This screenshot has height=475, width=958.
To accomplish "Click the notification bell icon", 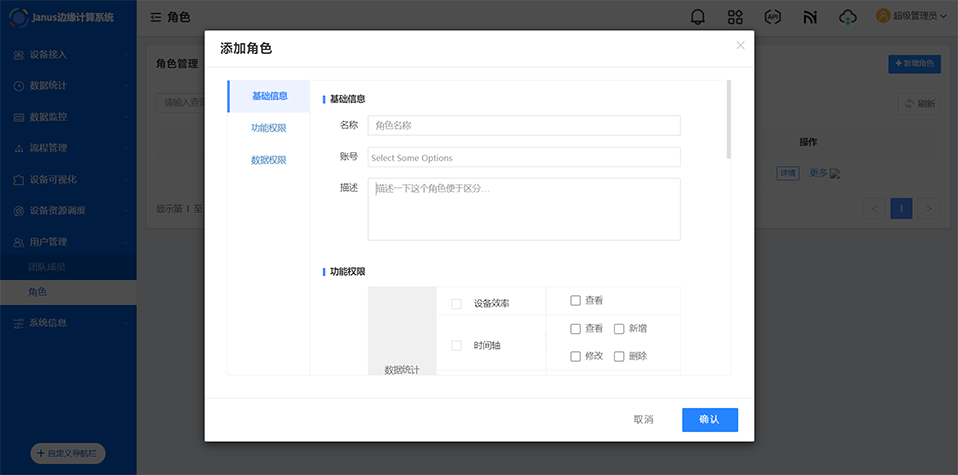I will [698, 17].
